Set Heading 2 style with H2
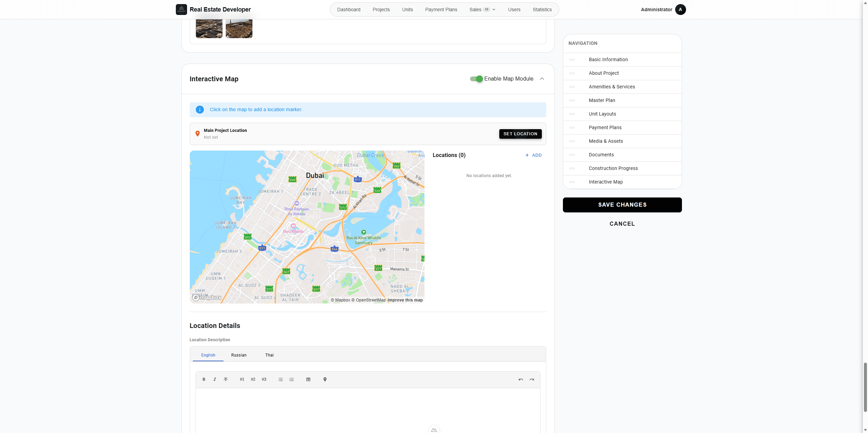The height and width of the screenshot is (433, 868). [253, 379]
